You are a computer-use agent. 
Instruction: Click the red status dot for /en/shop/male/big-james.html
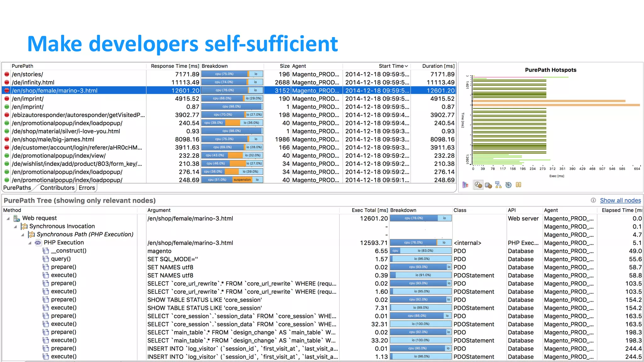coord(7,139)
